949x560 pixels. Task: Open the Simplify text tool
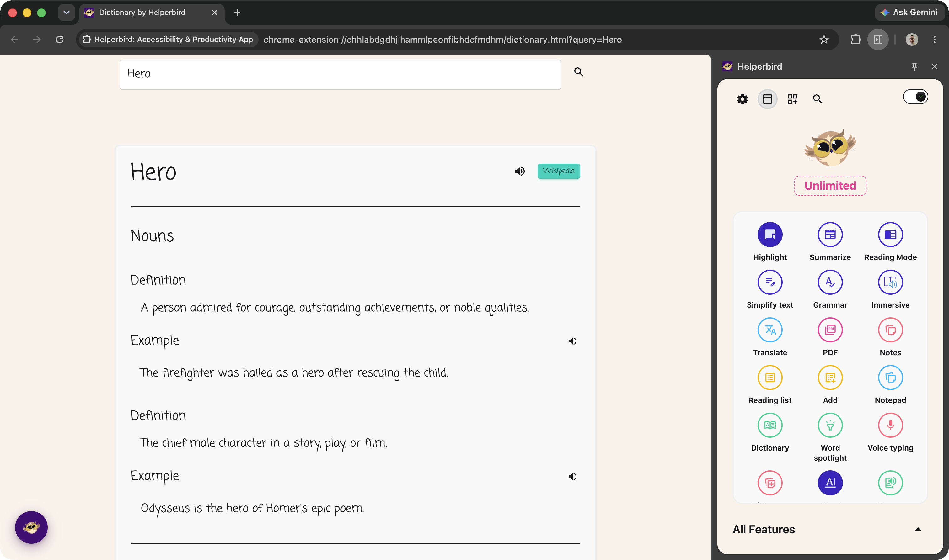[x=769, y=282]
